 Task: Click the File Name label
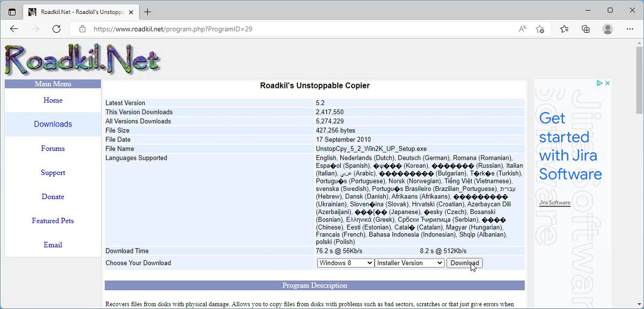click(x=120, y=149)
